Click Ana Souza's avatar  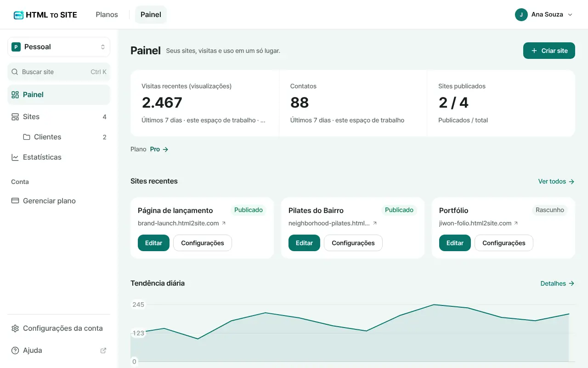click(521, 15)
